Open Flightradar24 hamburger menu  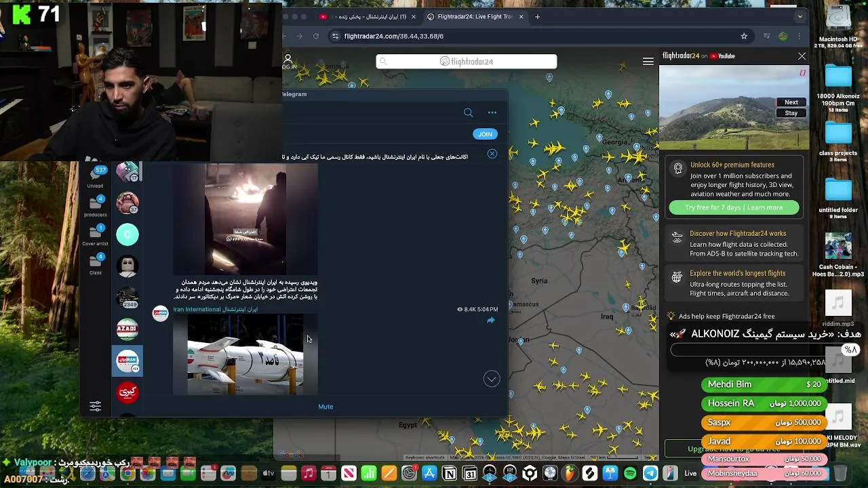click(648, 62)
